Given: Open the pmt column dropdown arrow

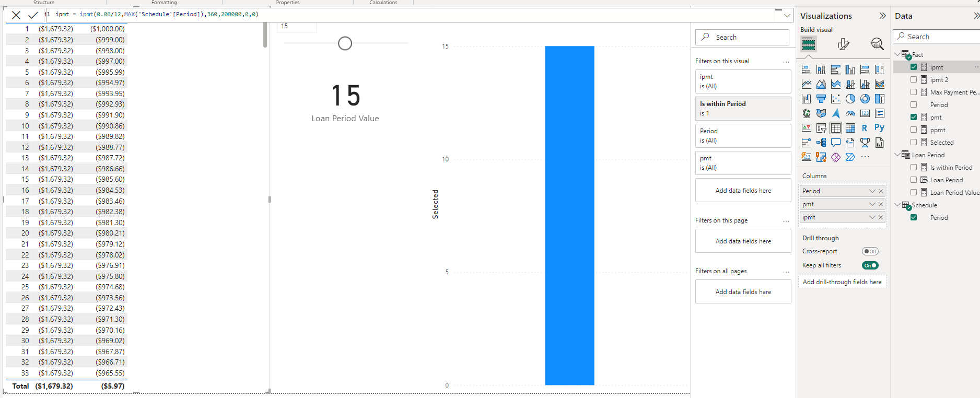Looking at the screenshot, I should click(x=872, y=204).
